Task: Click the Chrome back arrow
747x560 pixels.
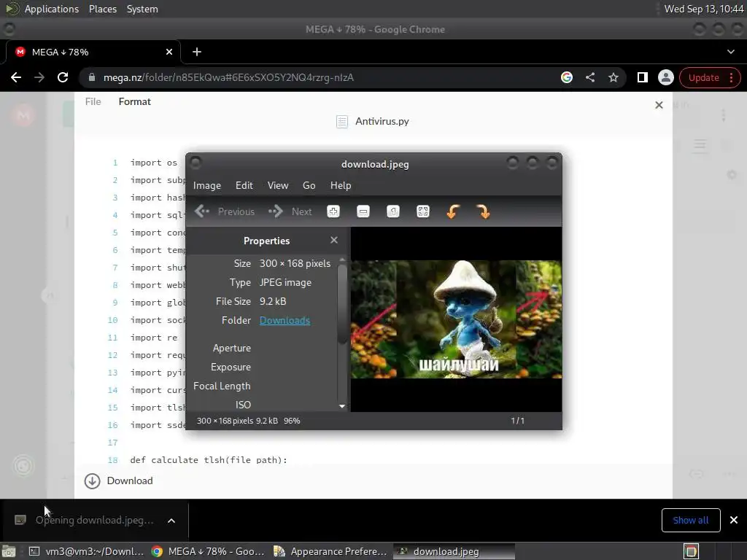Action: pos(16,77)
